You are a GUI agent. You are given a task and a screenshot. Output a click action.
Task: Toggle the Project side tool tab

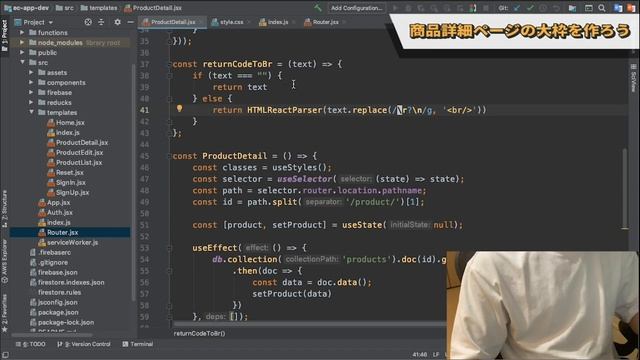pyautogui.click(x=4, y=36)
